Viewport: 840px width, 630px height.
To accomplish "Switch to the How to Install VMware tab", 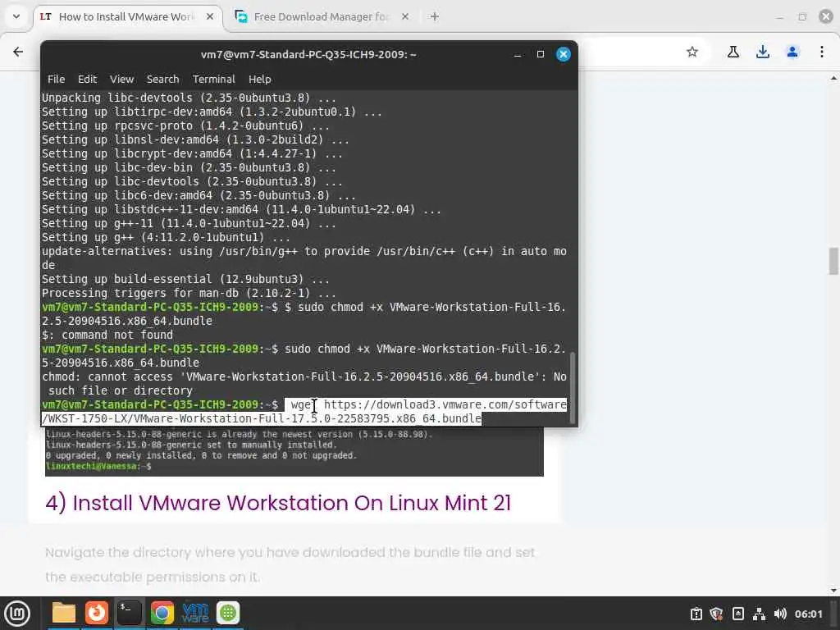I will 126,16.
